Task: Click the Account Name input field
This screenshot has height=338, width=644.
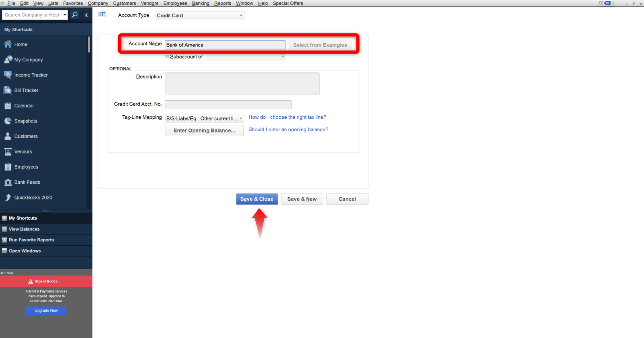Action: [225, 45]
